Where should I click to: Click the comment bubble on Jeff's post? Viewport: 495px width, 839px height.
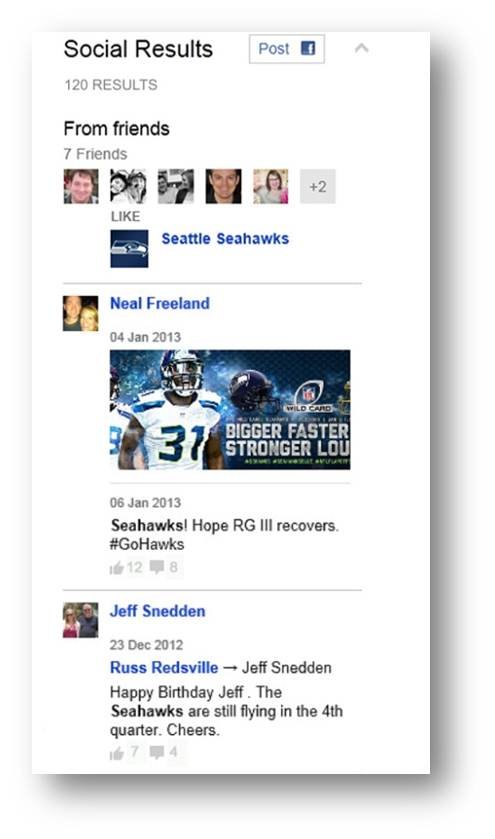click(157, 752)
